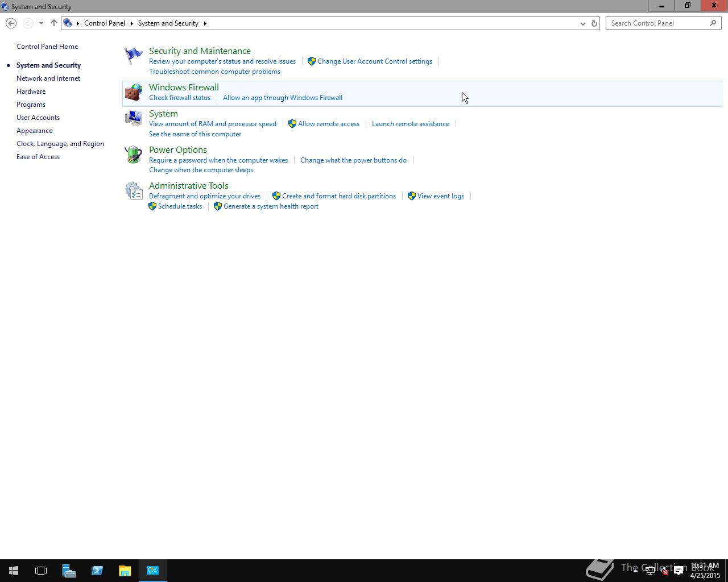Open Task View on the taskbar
The height and width of the screenshot is (582, 728).
41,571
